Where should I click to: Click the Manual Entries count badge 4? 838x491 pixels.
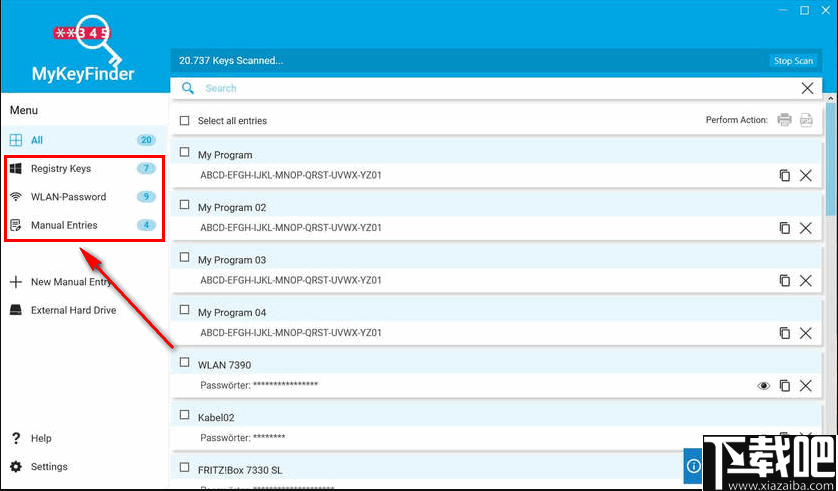coord(146,225)
